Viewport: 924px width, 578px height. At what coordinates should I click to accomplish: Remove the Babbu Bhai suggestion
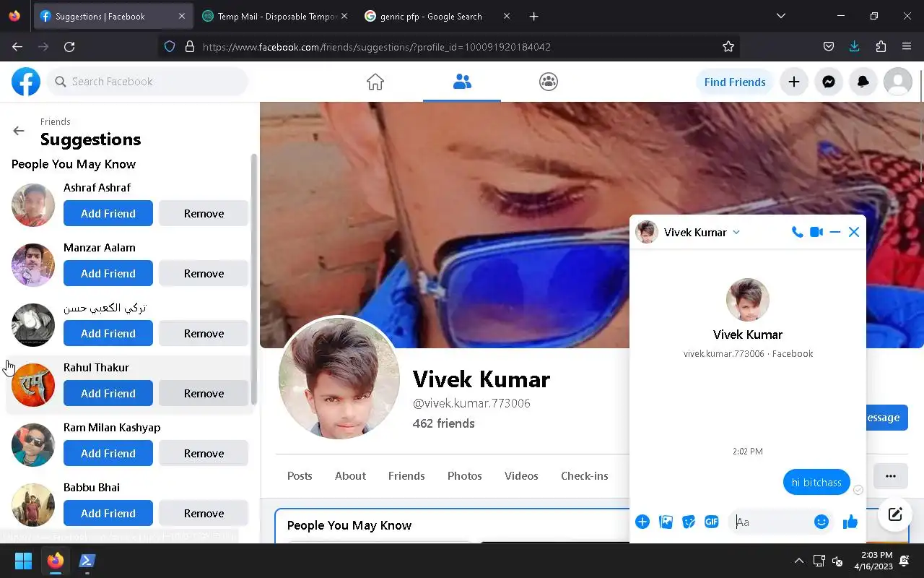(x=204, y=513)
